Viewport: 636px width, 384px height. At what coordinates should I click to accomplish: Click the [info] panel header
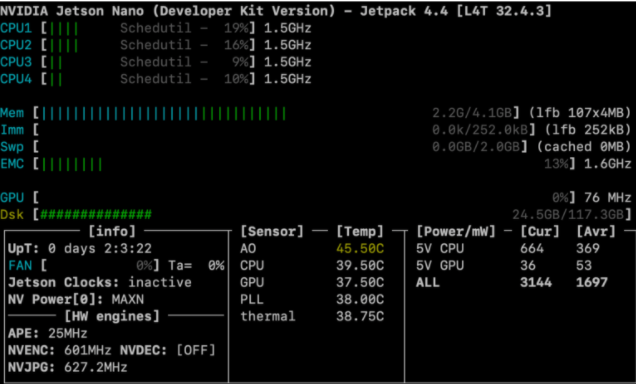[112, 231]
